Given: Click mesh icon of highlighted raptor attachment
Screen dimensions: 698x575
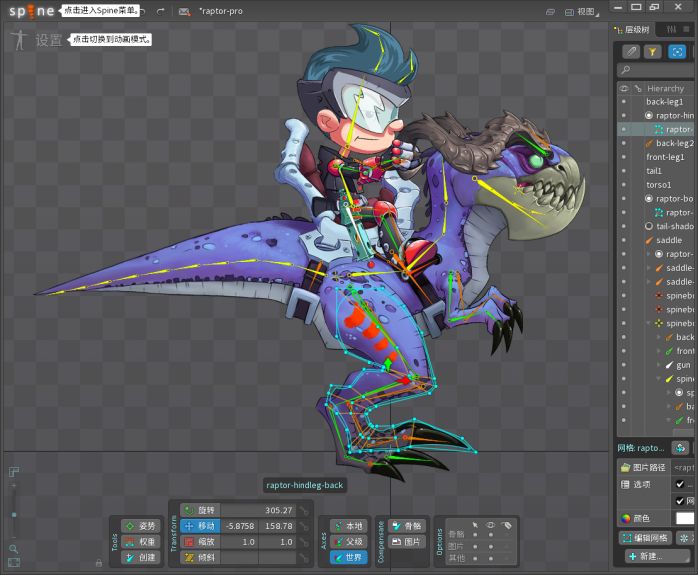Looking at the screenshot, I should (659, 130).
